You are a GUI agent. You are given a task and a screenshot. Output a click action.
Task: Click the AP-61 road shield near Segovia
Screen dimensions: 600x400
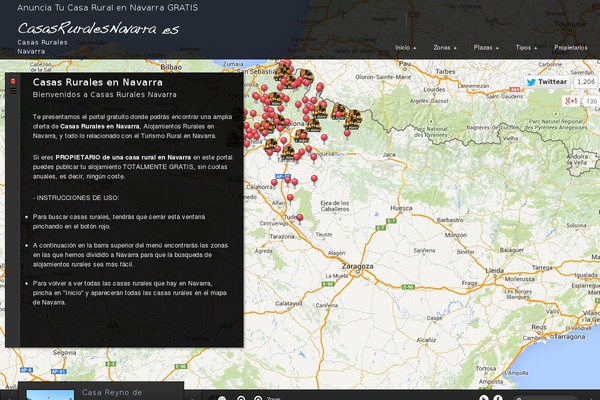click(59, 371)
